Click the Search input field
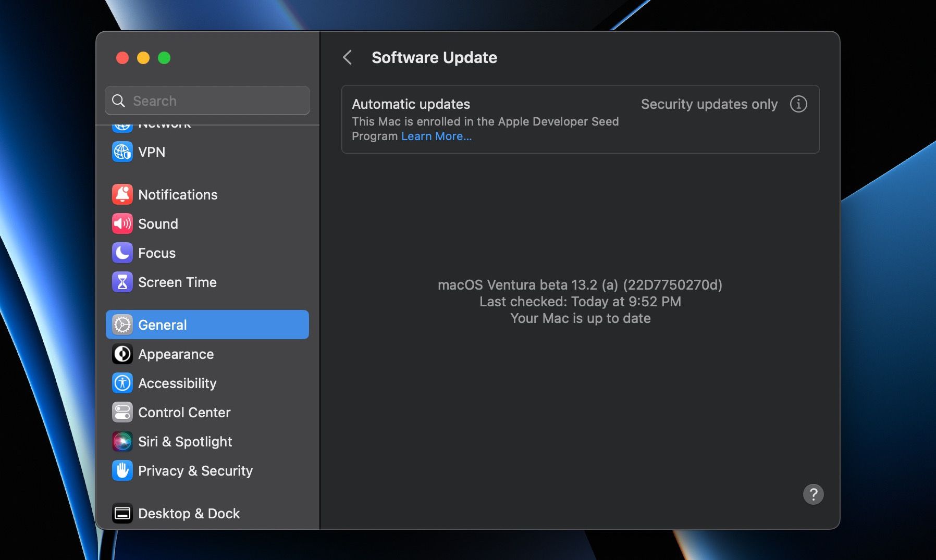 (x=207, y=101)
